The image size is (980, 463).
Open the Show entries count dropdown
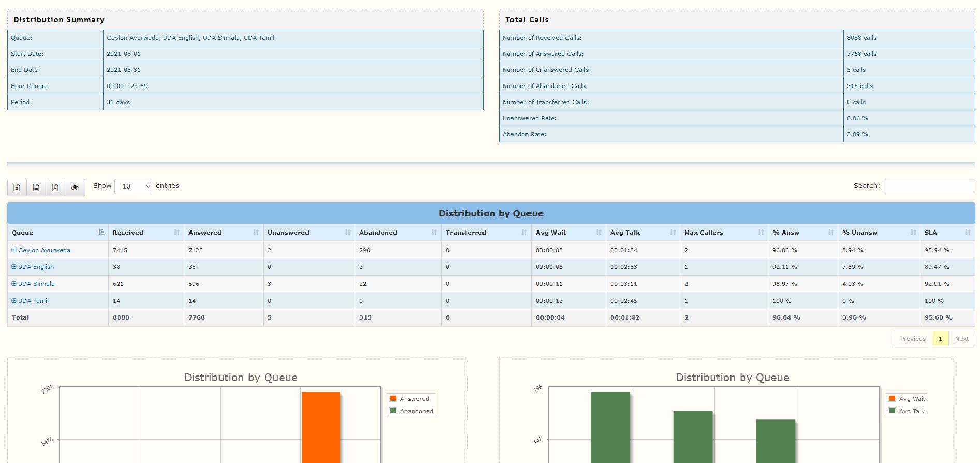point(134,186)
